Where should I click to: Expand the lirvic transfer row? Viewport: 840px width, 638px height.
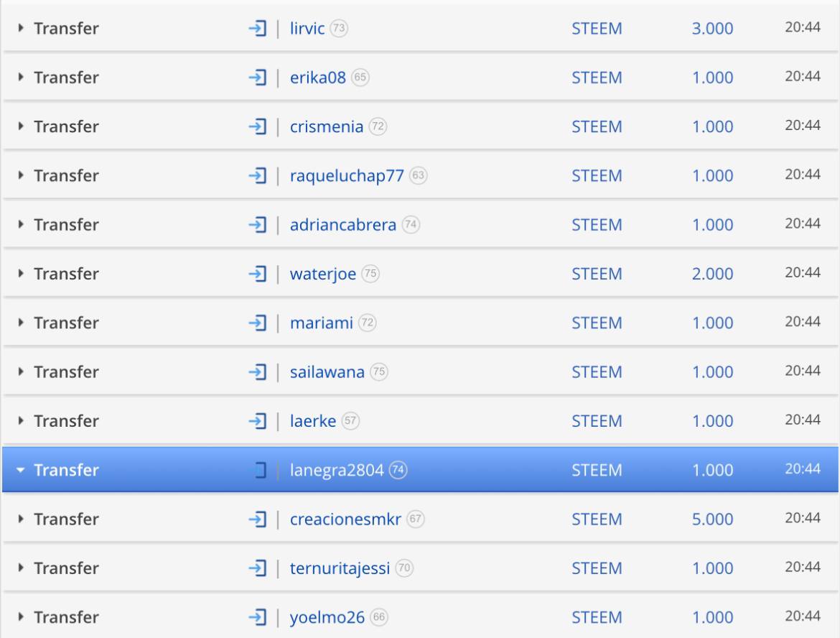pos(21,28)
